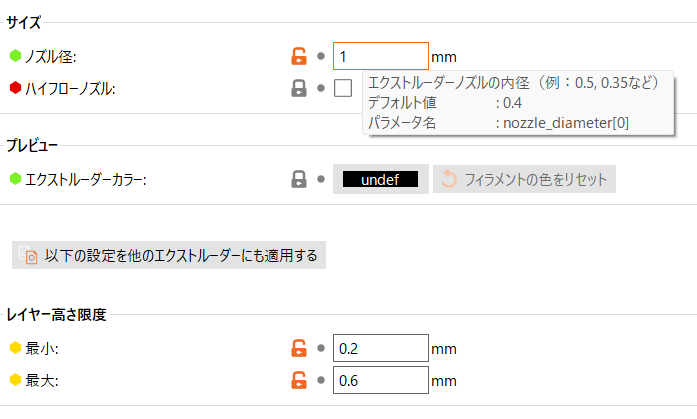The height and width of the screenshot is (419, 697).
Task: Enable the ハイフローノズル checkbox
Action: (343, 88)
